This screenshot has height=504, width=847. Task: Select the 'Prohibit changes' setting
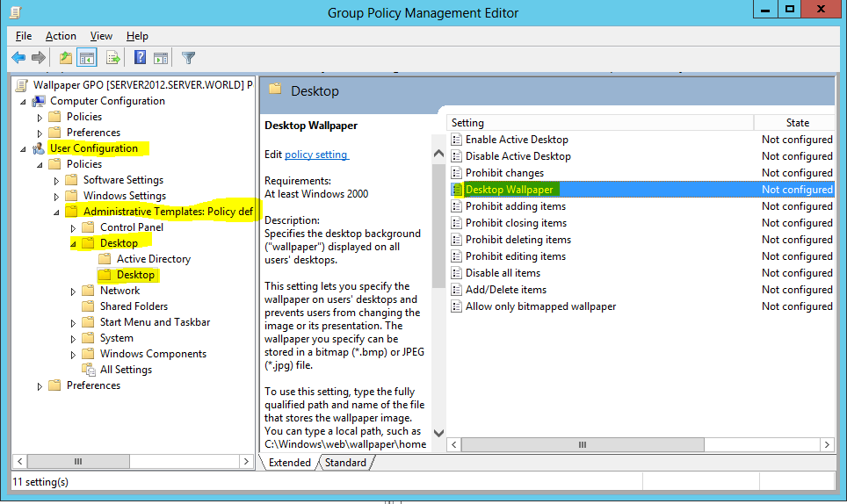tap(504, 173)
